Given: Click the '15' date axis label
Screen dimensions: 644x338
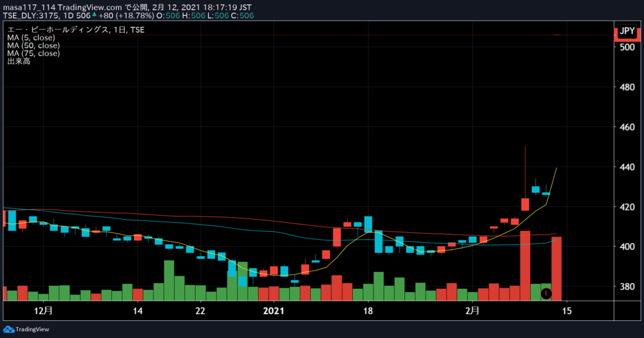Looking at the screenshot, I should (567, 311).
